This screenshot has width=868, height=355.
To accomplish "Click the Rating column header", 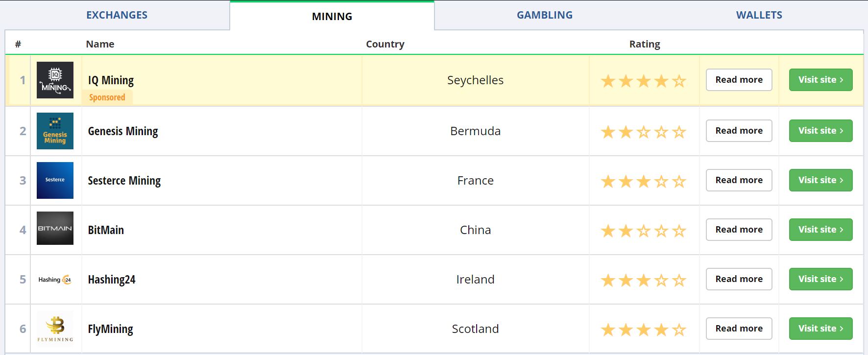I will (x=644, y=44).
